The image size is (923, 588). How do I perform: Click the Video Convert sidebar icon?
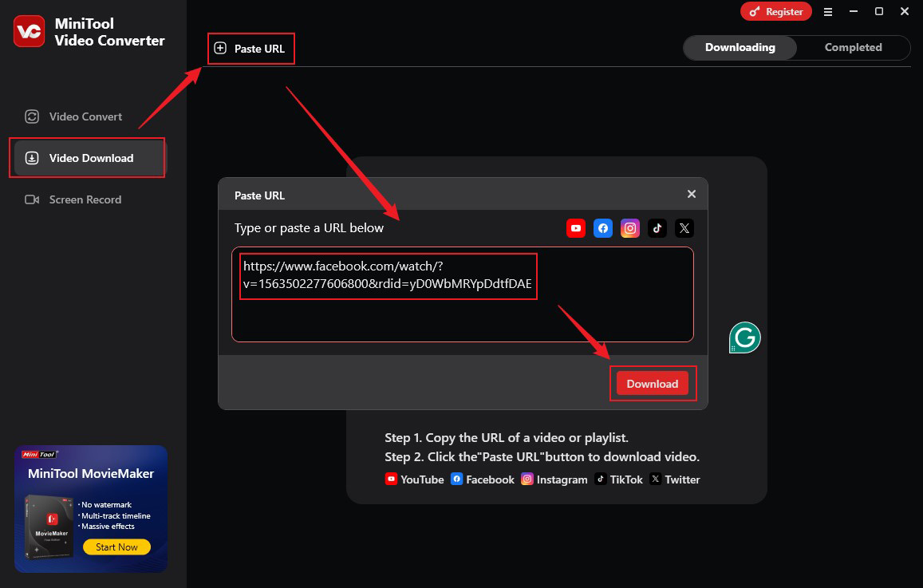pos(32,116)
